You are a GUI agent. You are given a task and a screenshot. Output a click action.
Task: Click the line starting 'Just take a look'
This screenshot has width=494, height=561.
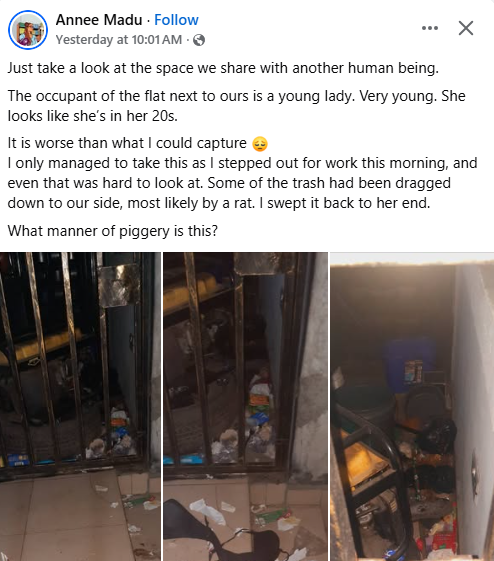tap(223, 68)
